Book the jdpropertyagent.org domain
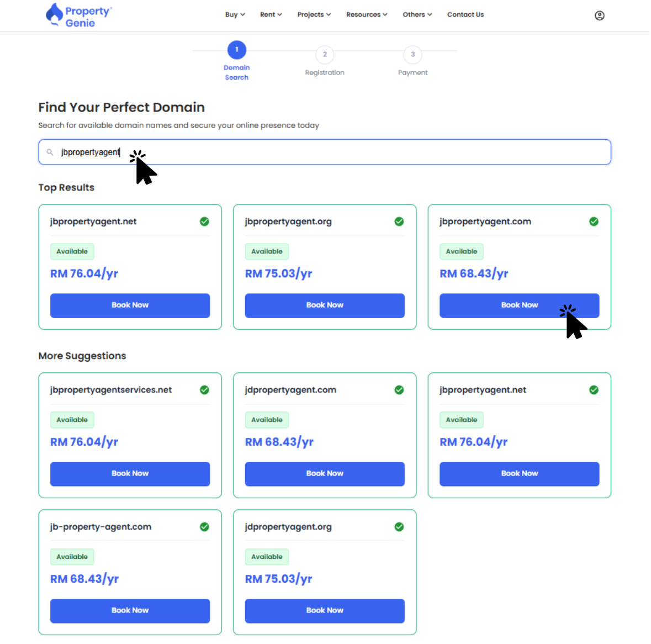This screenshot has width=651, height=644. [x=325, y=610]
